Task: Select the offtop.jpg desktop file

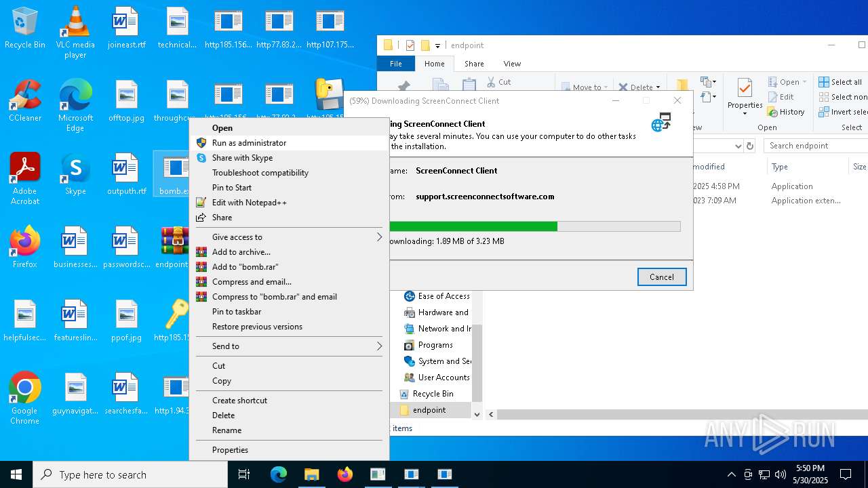Action: 126,102
